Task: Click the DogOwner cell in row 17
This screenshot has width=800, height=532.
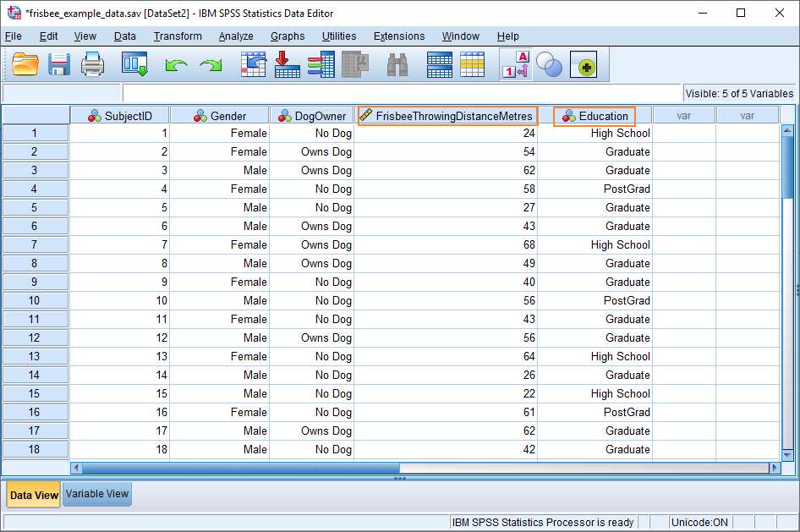Action: click(312, 431)
